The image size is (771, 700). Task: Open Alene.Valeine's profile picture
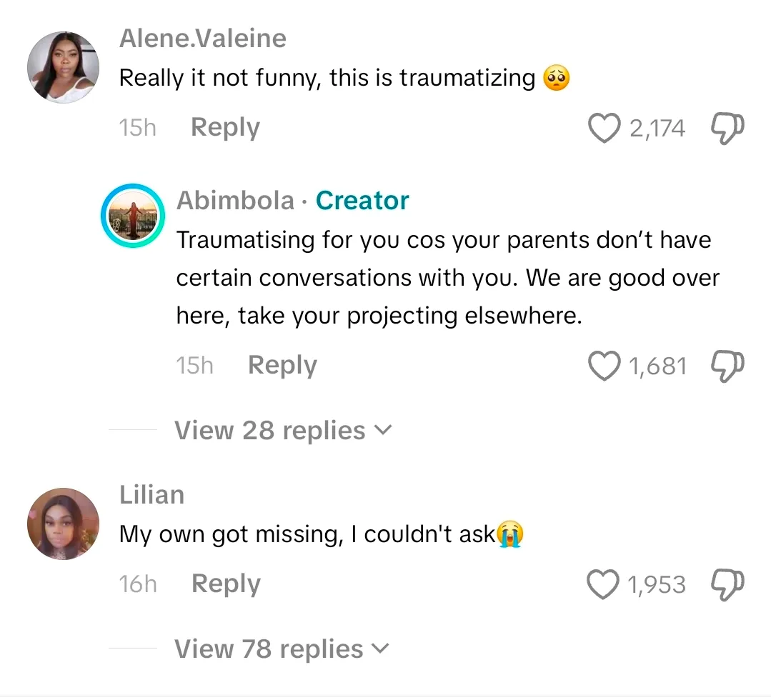click(63, 67)
